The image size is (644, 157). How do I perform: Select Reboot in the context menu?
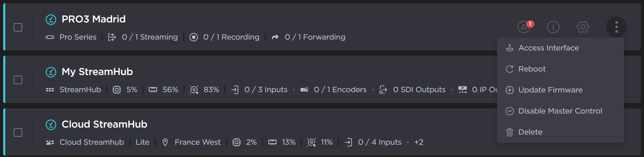tap(532, 69)
